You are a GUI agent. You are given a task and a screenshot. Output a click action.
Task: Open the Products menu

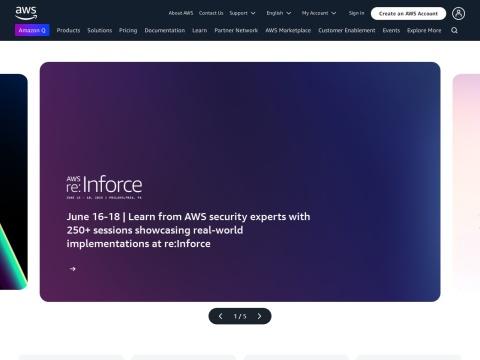(68, 30)
